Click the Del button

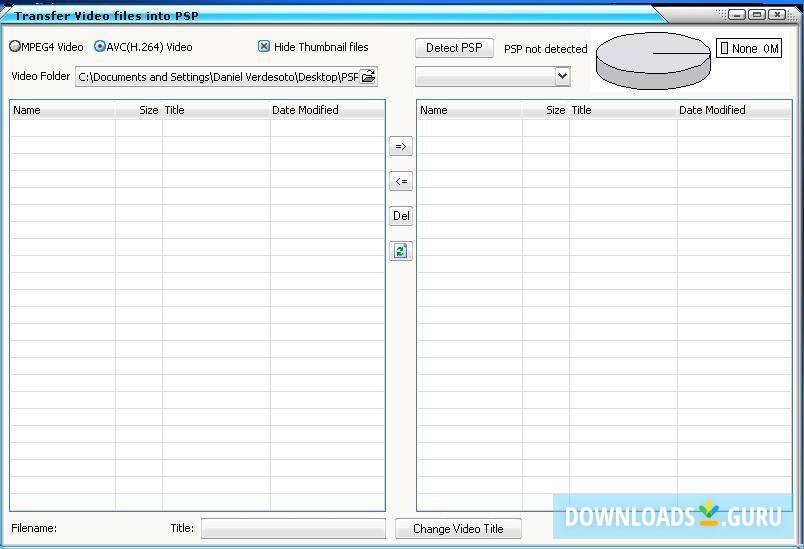(x=401, y=216)
